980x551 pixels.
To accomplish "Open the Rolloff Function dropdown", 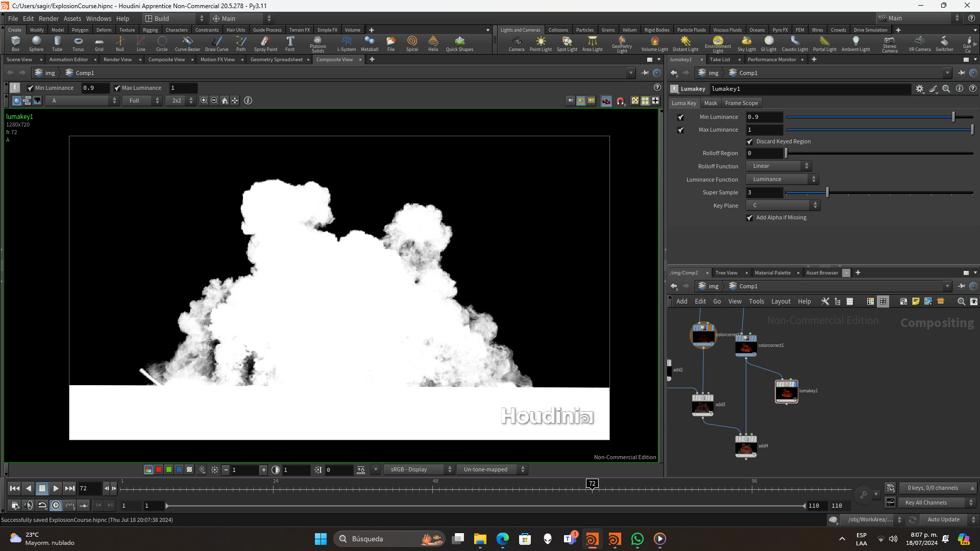I will point(778,166).
